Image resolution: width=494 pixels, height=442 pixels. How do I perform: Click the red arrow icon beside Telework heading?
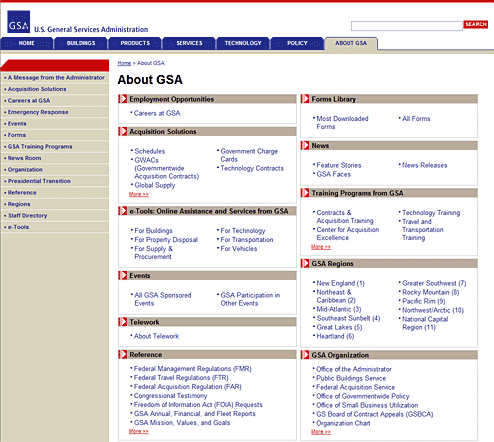click(x=123, y=322)
